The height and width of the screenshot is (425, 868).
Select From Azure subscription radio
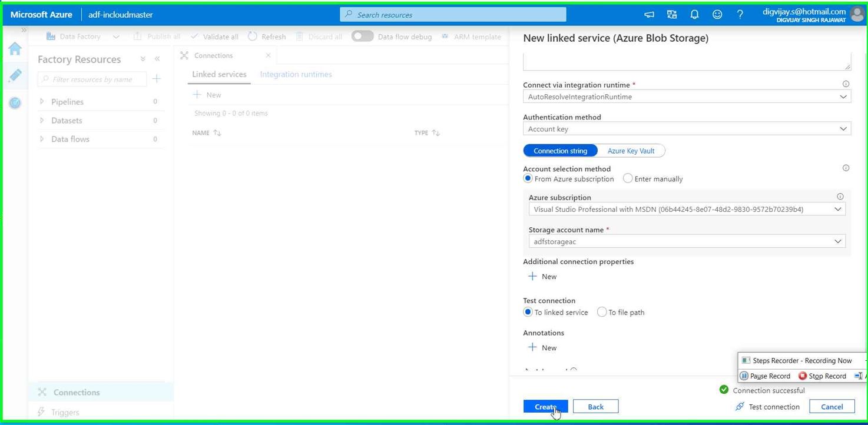[x=528, y=178]
